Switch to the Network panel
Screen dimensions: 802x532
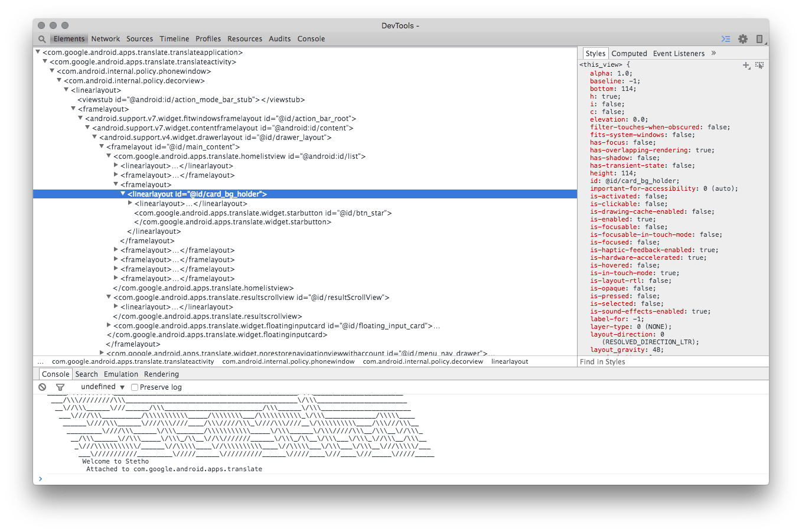[x=106, y=39]
